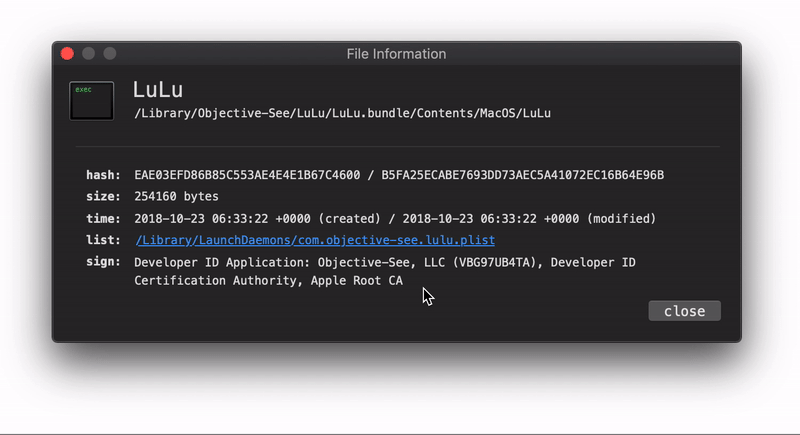This screenshot has height=435, width=800.
Task: Click the hash: label
Action: (103, 175)
